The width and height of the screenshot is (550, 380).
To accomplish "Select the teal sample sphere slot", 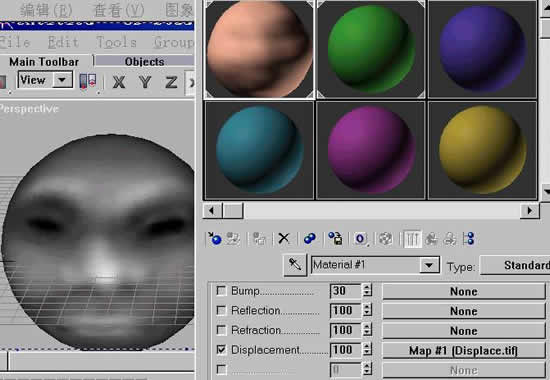I will click(x=259, y=150).
